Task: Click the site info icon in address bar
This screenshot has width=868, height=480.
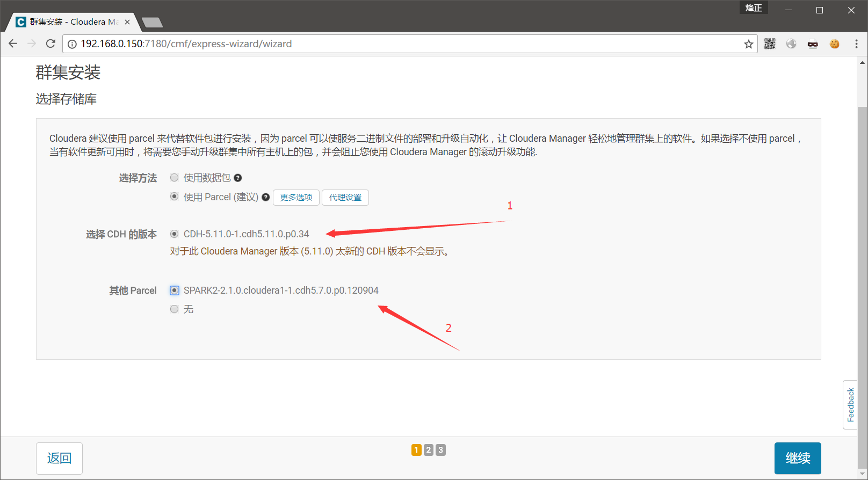Action: coord(72,44)
